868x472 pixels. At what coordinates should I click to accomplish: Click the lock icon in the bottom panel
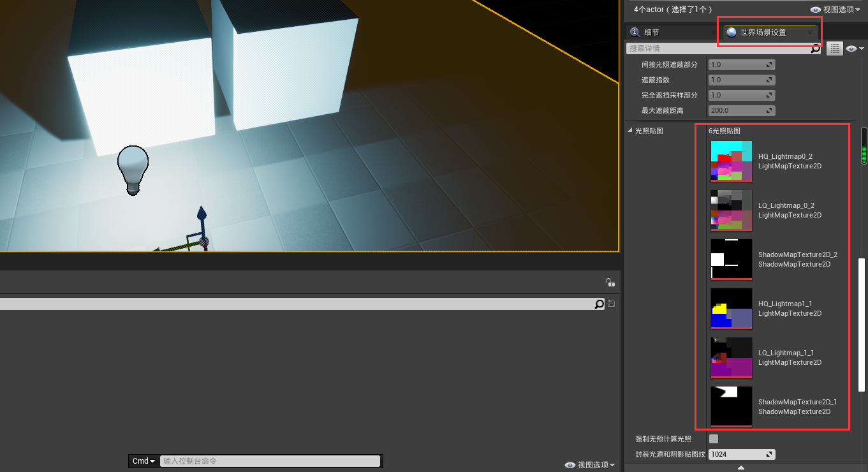click(610, 283)
